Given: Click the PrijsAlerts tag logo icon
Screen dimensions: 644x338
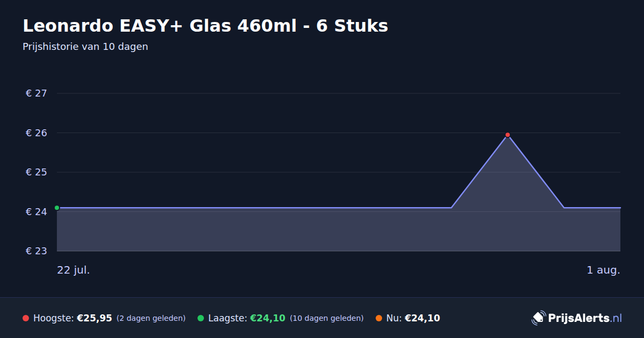Looking at the screenshot, I should (538, 318).
